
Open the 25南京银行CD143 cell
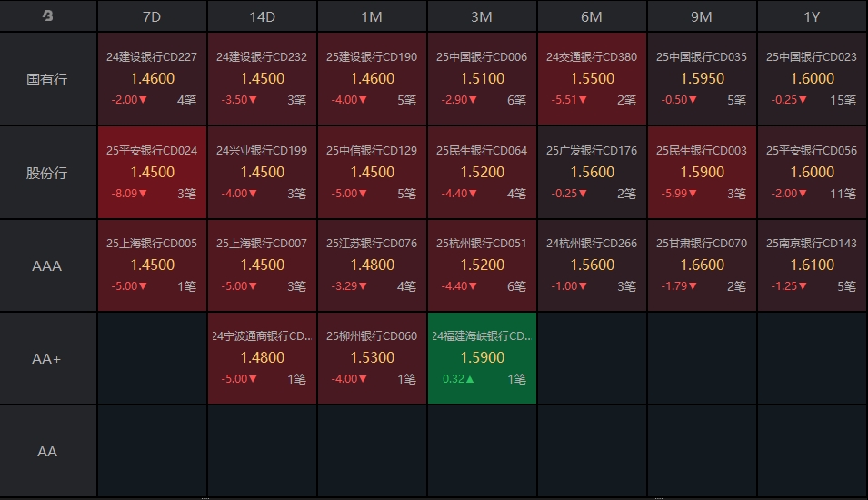click(812, 265)
